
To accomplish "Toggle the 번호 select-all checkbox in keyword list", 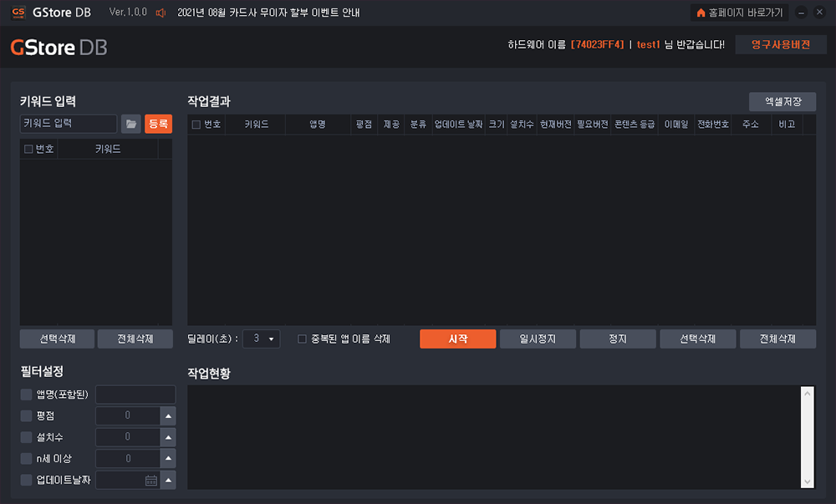I will (x=28, y=149).
